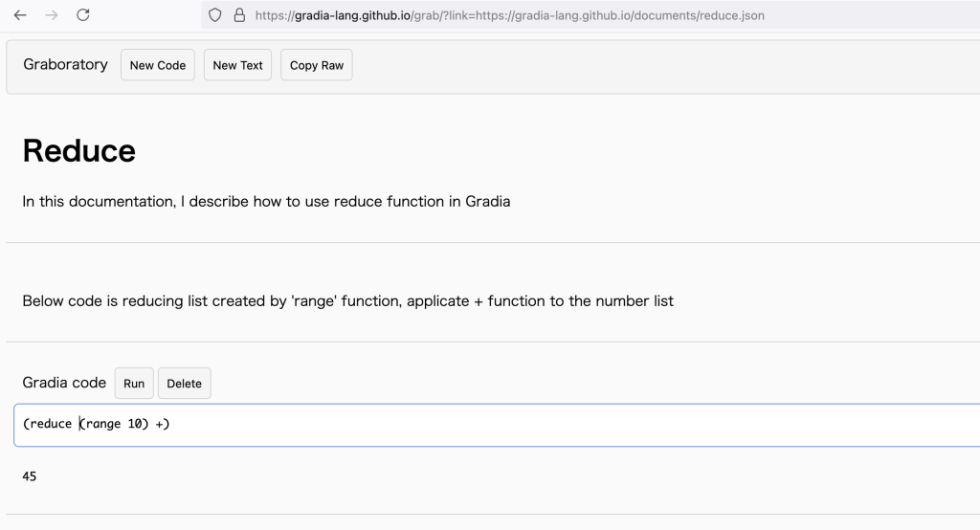This screenshot has width=980, height=530.
Task: Click the Copy Raw button
Action: coord(316,65)
